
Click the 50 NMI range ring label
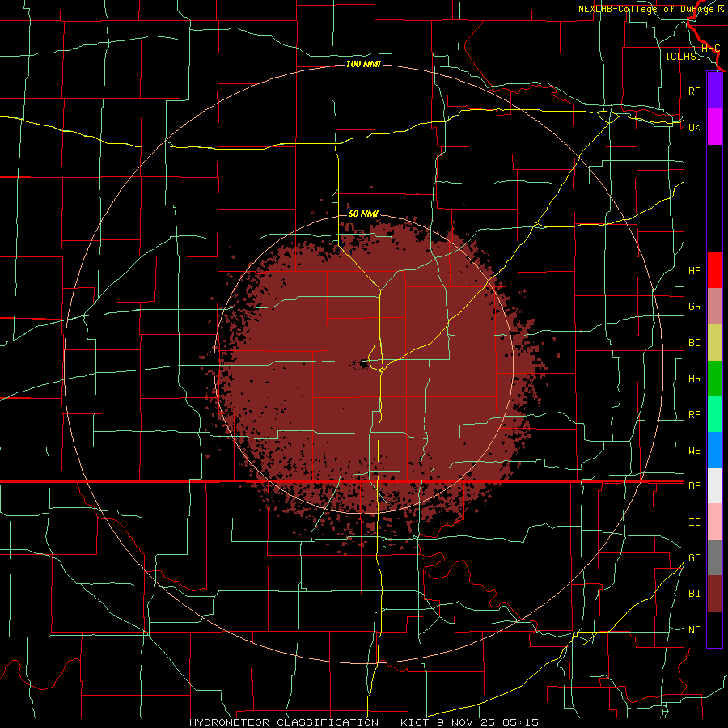363,214
